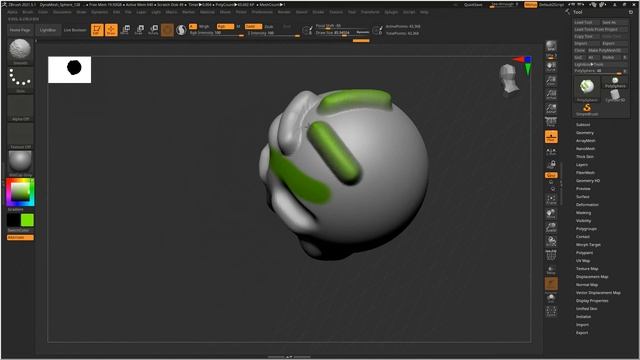Click the Move view icon in right shelf
This screenshot has width=640, height=360.
click(x=551, y=213)
